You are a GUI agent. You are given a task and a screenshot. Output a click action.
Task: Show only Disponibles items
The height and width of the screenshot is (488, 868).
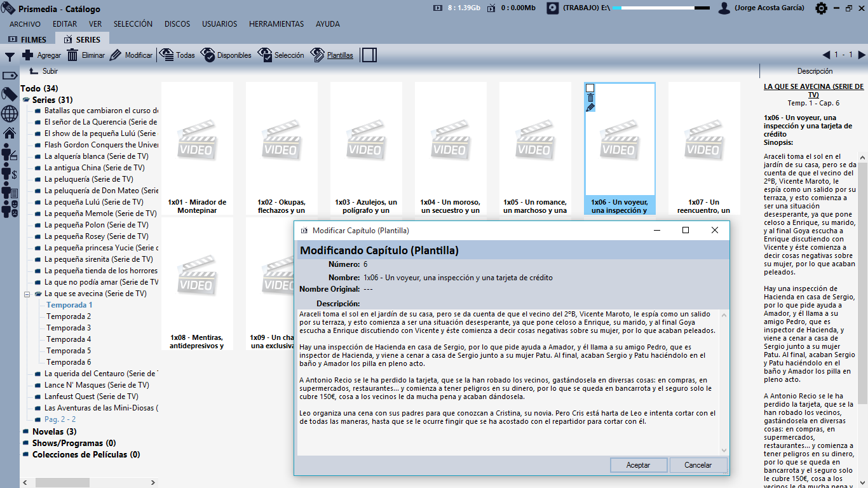tap(226, 55)
